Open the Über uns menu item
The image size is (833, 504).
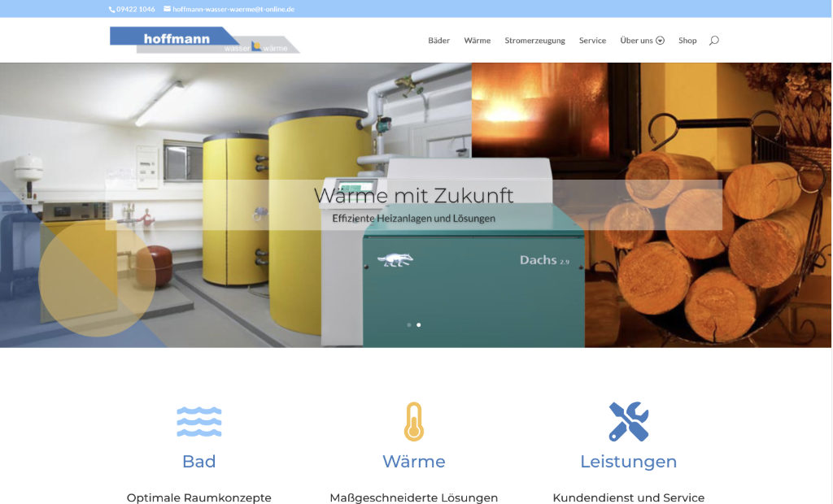[636, 41]
